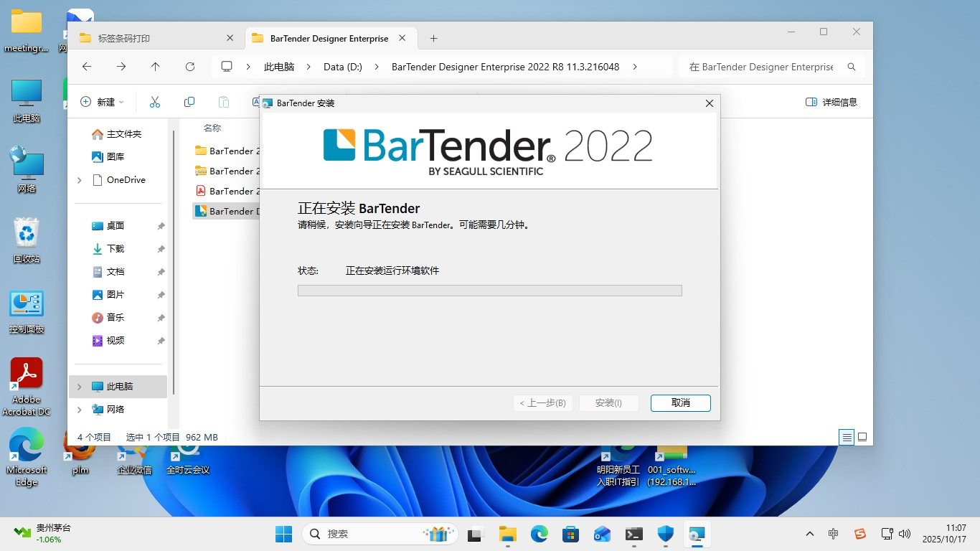Click the installation progress bar
This screenshot has width=980, height=551.
tap(489, 290)
